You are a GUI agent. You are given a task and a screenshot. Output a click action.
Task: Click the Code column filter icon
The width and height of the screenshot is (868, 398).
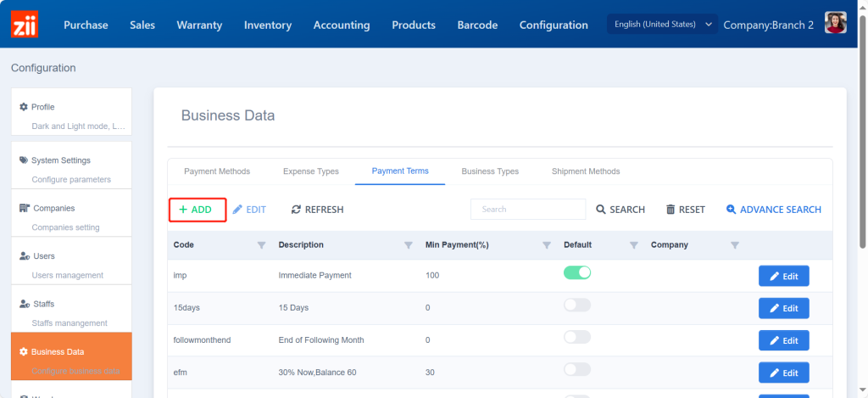point(261,245)
